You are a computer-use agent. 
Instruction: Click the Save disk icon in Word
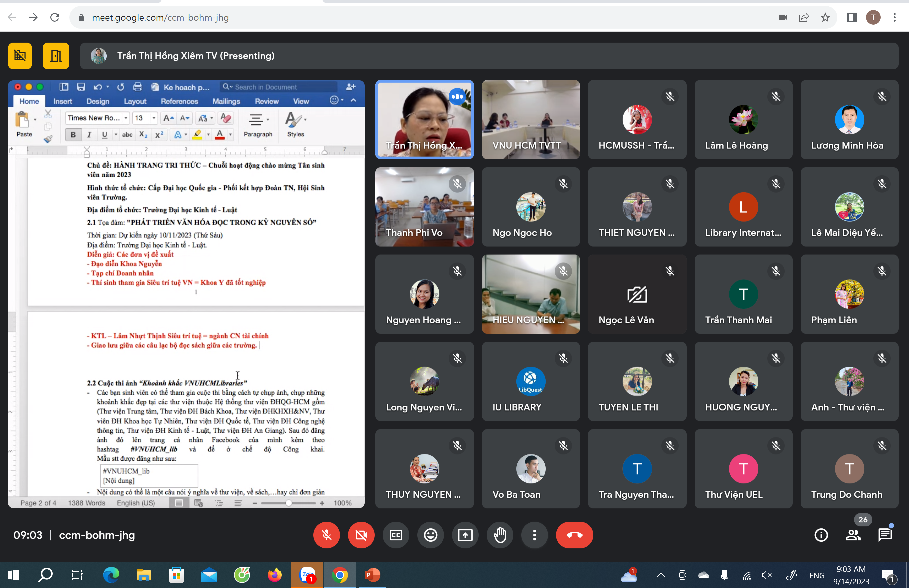[81, 87]
